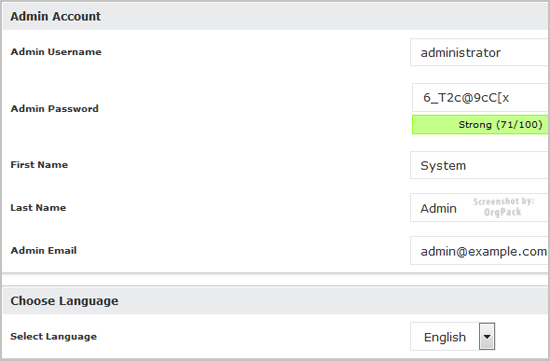Focus the Admin Username input field

(480, 52)
